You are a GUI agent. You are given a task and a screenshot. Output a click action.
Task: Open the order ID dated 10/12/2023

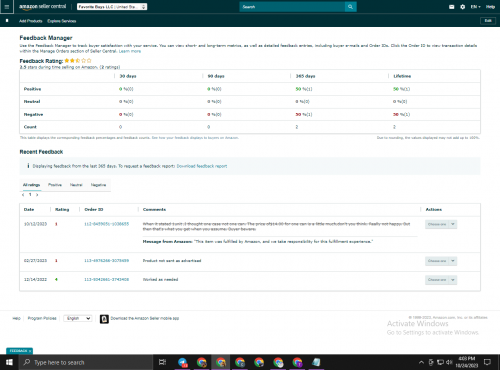point(106,224)
